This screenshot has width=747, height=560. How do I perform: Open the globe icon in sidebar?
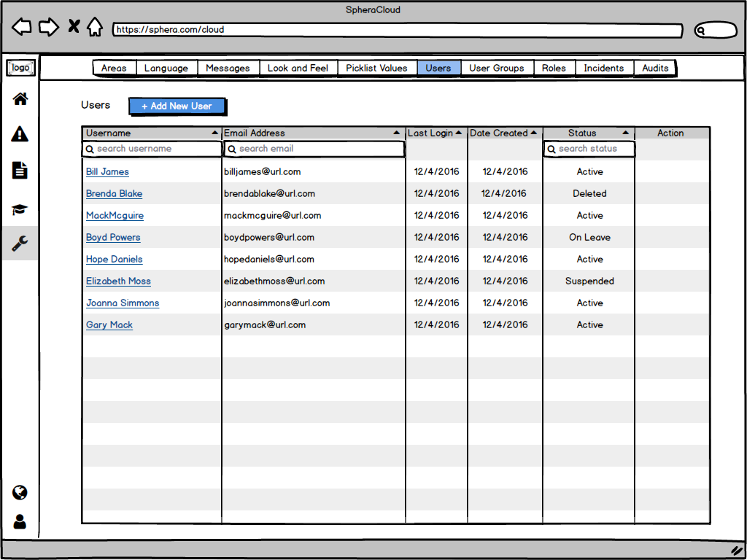pyautogui.click(x=20, y=492)
